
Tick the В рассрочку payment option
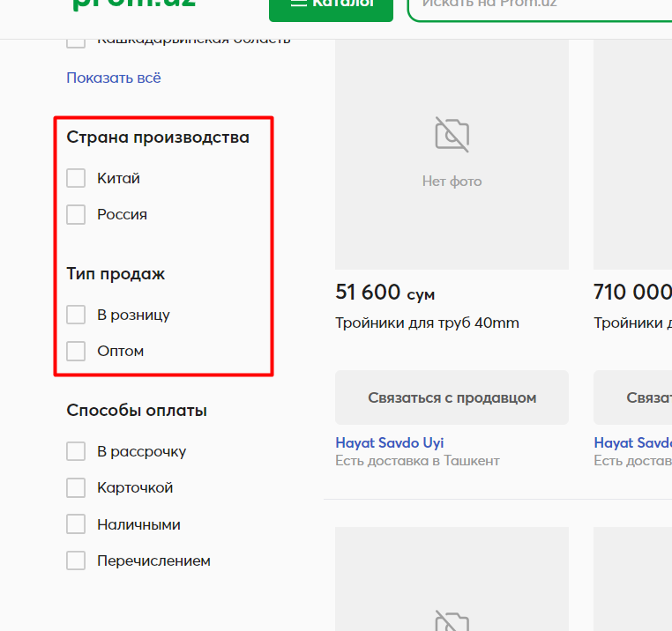tap(76, 451)
